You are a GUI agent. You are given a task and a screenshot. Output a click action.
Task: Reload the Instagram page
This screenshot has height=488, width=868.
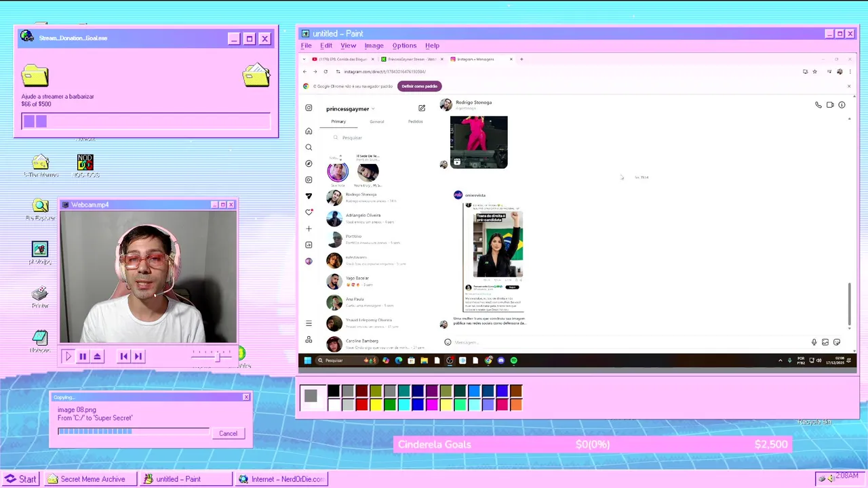tap(326, 71)
